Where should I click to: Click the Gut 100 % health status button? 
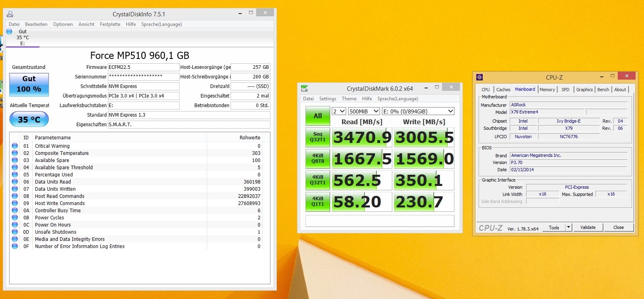29,84
